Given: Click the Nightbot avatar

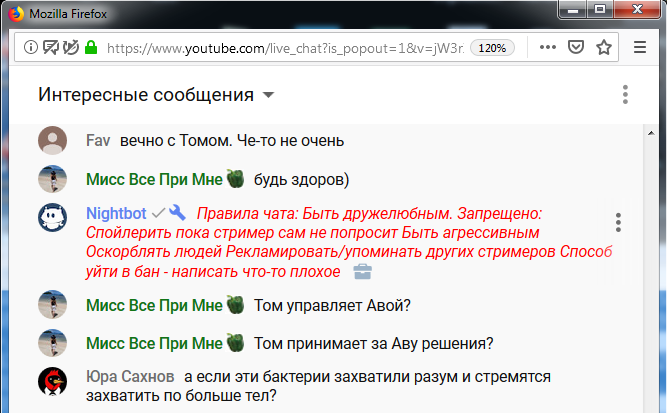Looking at the screenshot, I should click(x=52, y=217).
